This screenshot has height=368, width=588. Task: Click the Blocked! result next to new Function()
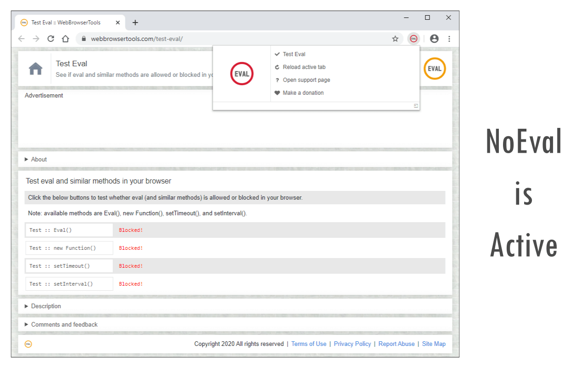click(131, 248)
